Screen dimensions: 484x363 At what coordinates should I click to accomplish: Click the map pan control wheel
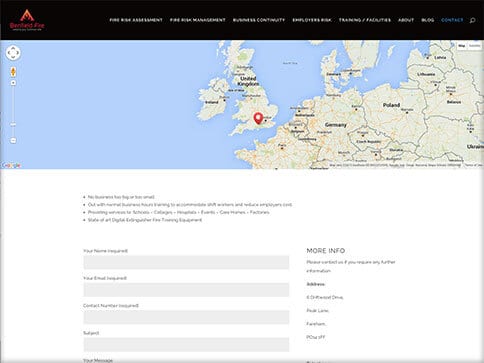click(13, 53)
